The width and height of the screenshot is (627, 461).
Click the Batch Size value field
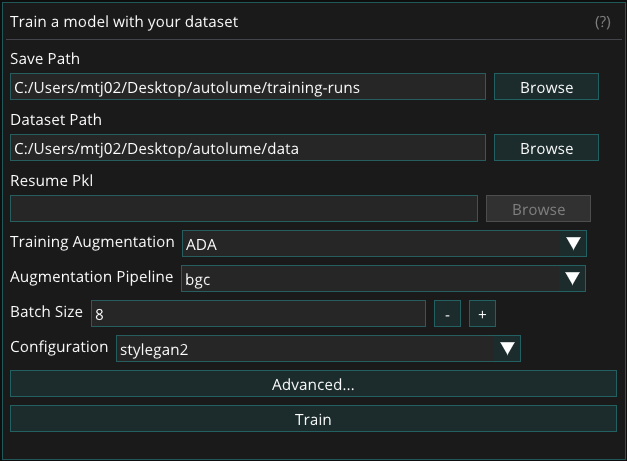pyautogui.click(x=259, y=314)
